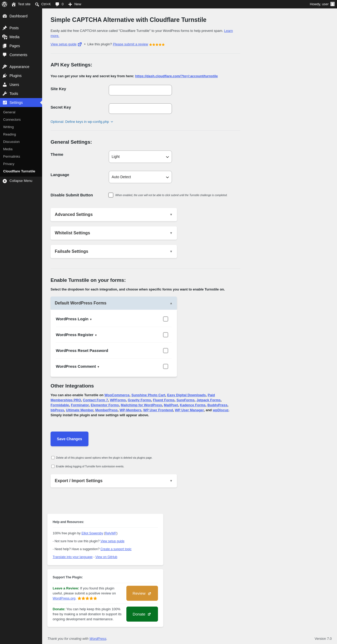Go to the Discussion settings submenu
Viewport: 337px width, 644px height.
(11, 142)
